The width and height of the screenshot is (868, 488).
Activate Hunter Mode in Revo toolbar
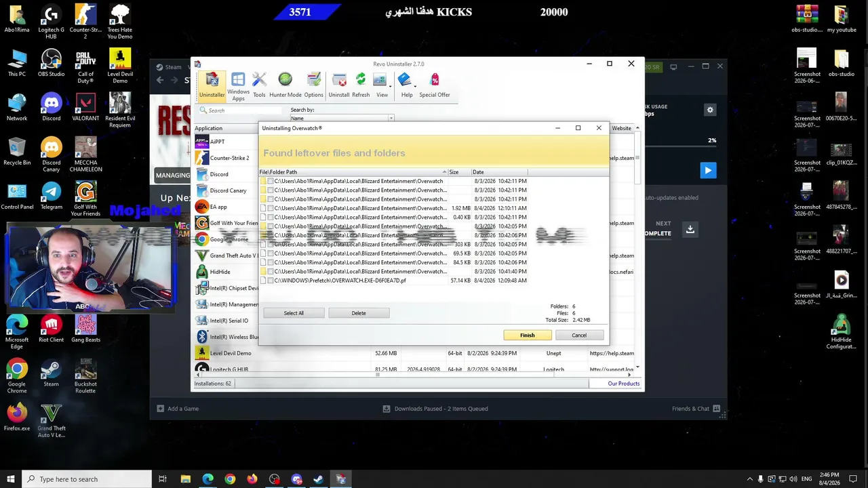point(285,85)
